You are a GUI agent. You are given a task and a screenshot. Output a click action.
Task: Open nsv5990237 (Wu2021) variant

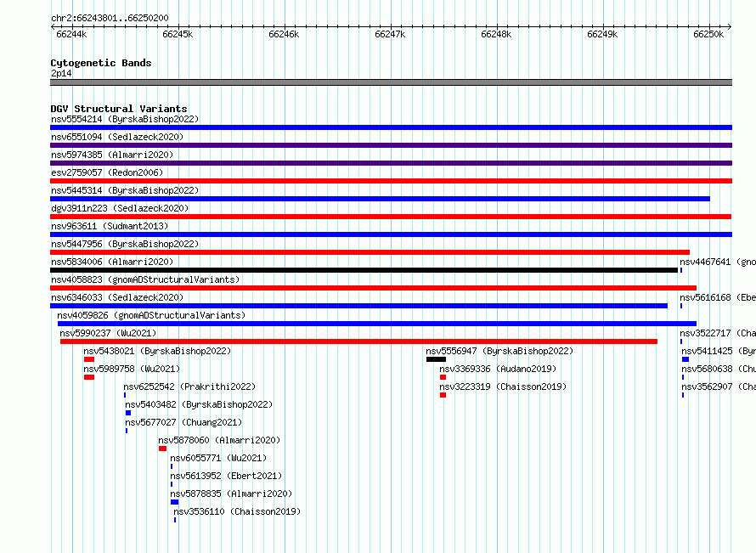pos(108,333)
